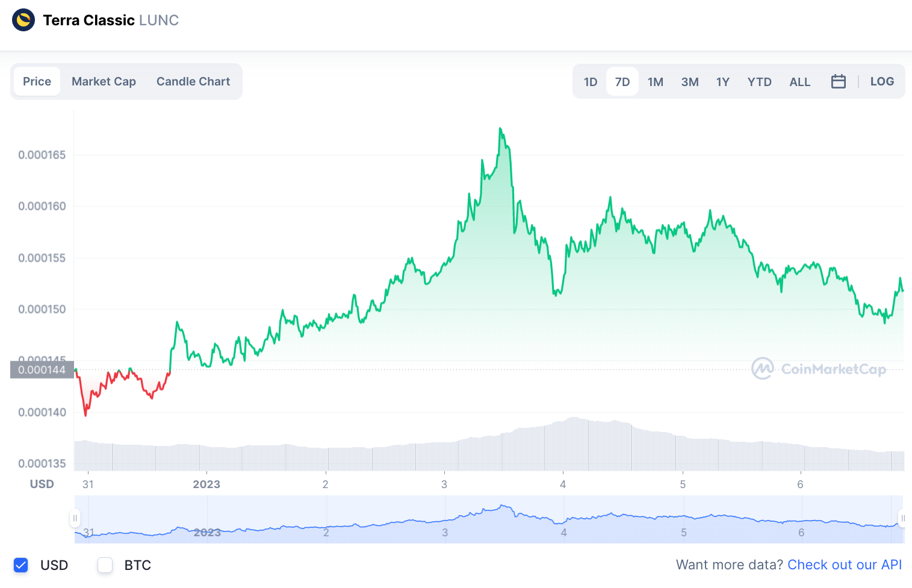Click the left range slider handle
The width and height of the screenshot is (912, 588).
click(75, 518)
